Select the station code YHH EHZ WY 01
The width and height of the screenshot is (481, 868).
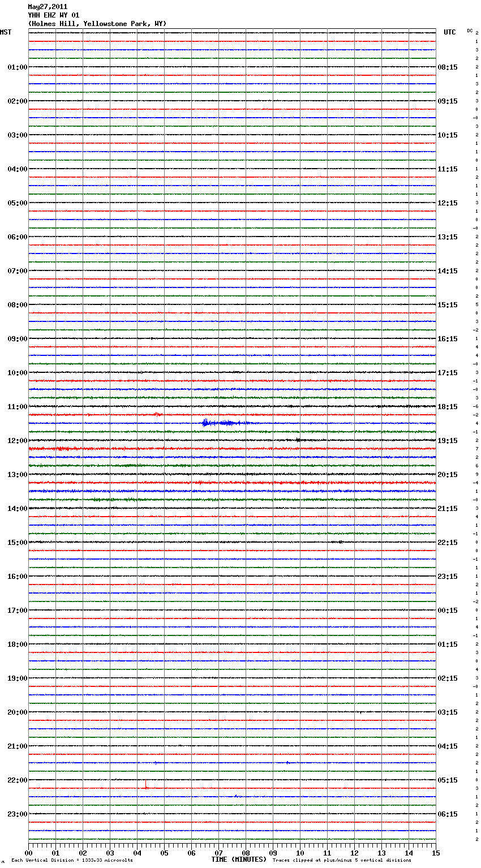pos(54,15)
